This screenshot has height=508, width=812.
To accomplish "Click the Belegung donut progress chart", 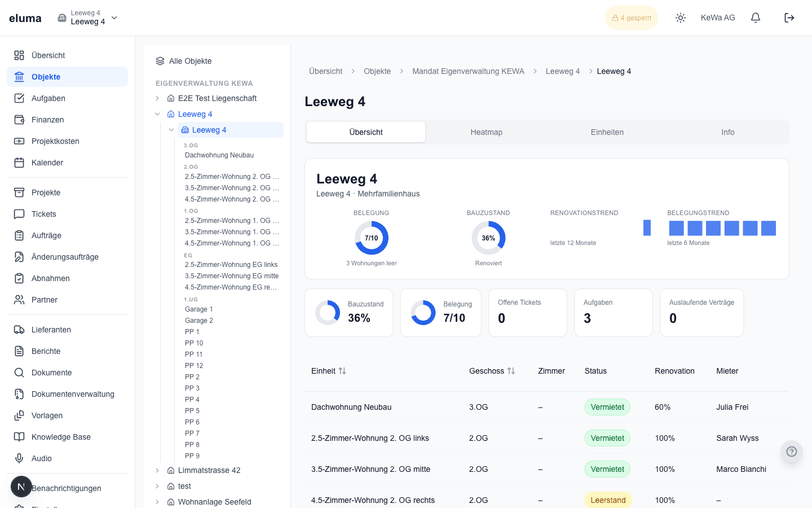I will [x=372, y=238].
